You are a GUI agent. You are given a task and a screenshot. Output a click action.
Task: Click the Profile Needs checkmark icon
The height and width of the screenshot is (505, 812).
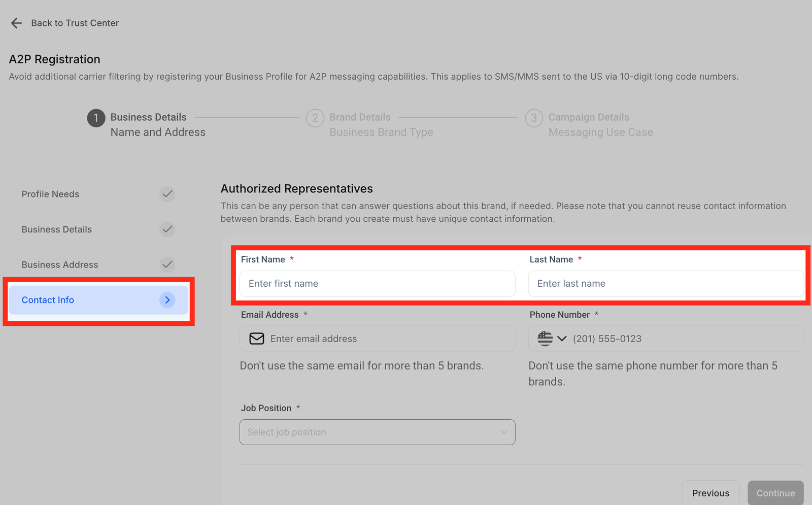[167, 194]
